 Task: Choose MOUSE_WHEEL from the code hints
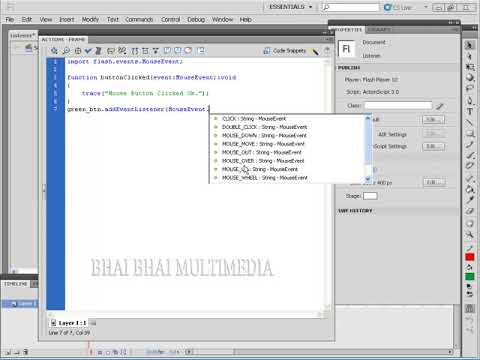pyautogui.click(x=288, y=178)
